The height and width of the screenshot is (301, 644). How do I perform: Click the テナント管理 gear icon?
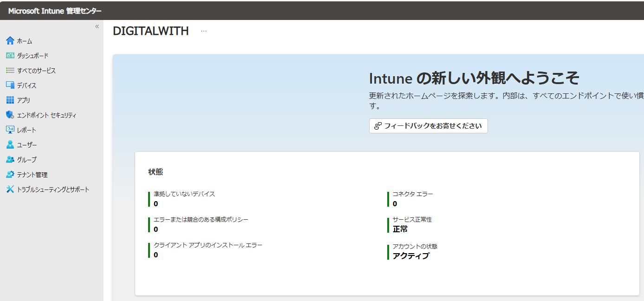pos(10,174)
